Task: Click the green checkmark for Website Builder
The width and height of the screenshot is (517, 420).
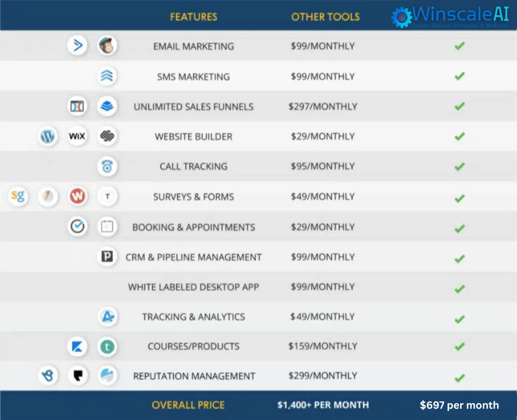Action: pyautogui.click(x=460, y=137)
